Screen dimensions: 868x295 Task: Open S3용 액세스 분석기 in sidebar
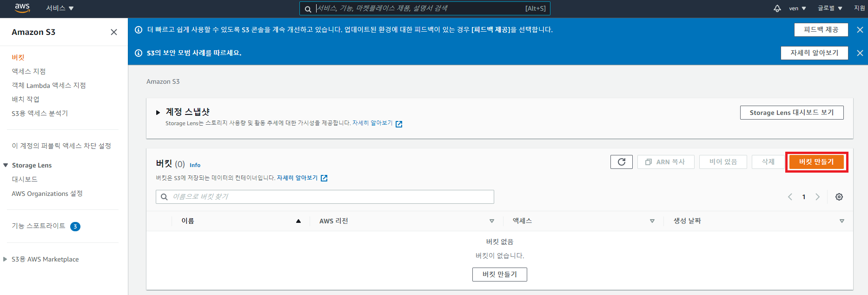[40, 113]
